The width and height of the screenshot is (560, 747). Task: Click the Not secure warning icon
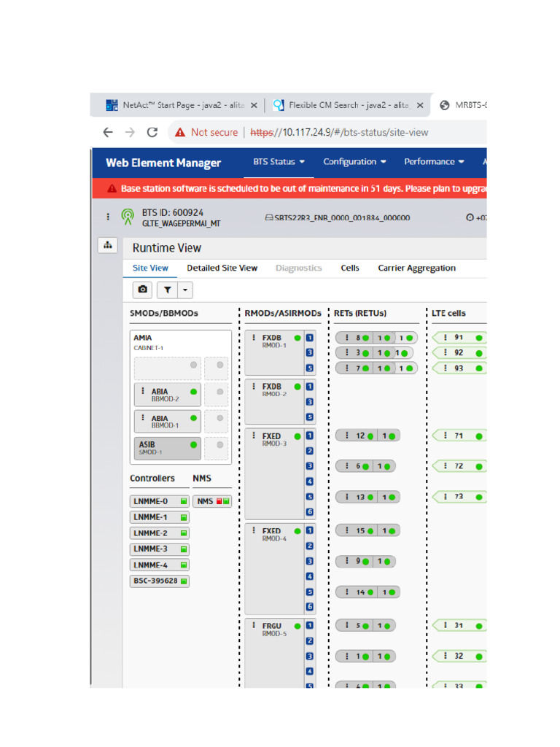(180, 132)
